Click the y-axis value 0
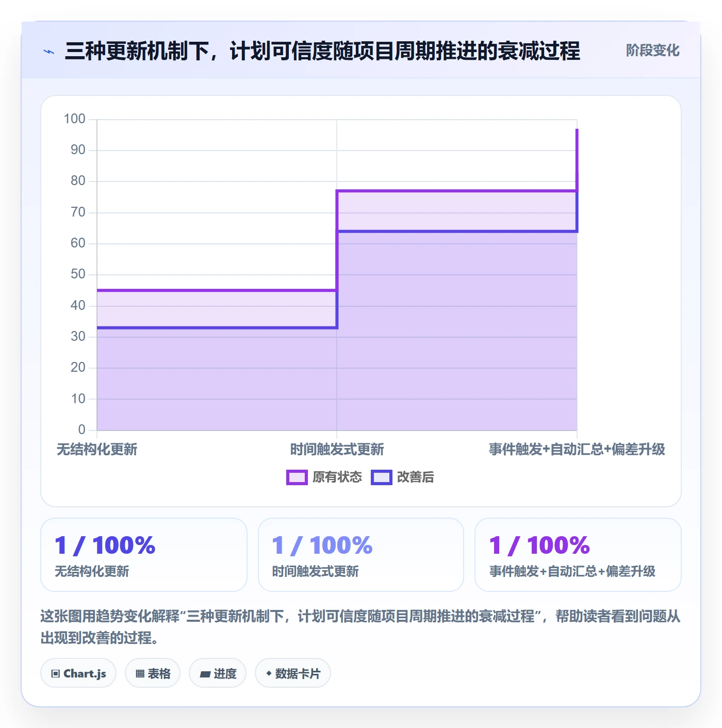The image size is (722, 728). [x=81, y=430]
